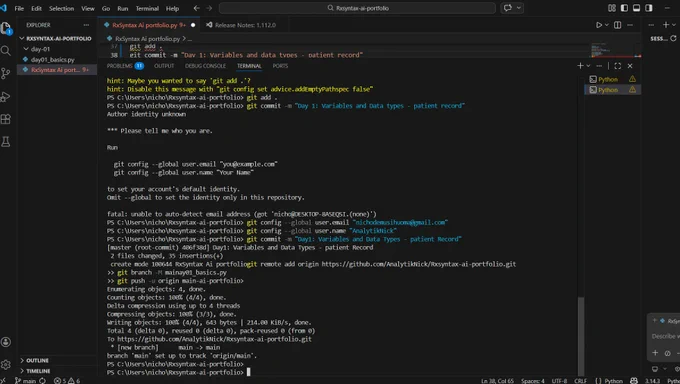Toggle the primary sidebar visibility
This screenshot has height=384, width=680.
point(624,8)
